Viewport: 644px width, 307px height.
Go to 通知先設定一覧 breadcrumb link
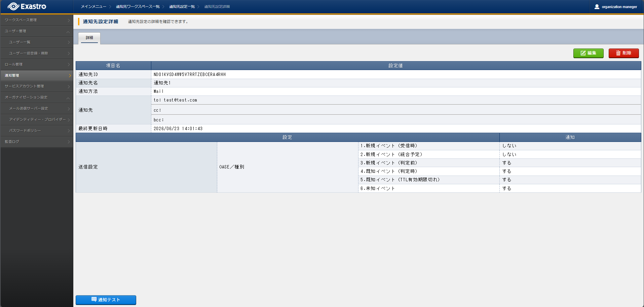(x=182, y=7)
